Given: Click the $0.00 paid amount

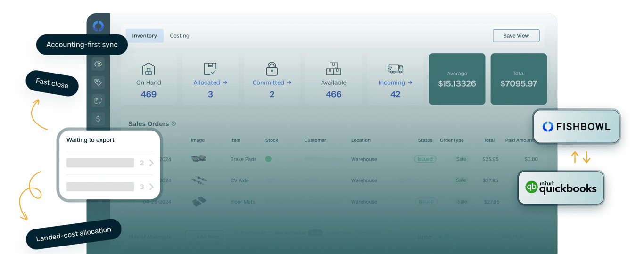Looking at the screenshot, I should point(531,159).
